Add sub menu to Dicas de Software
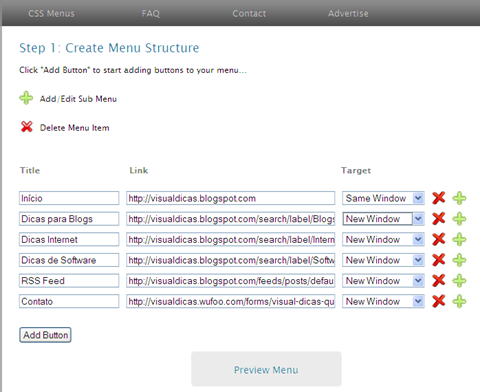The height and width of the screenshot is (392, 480). point(459,260)
